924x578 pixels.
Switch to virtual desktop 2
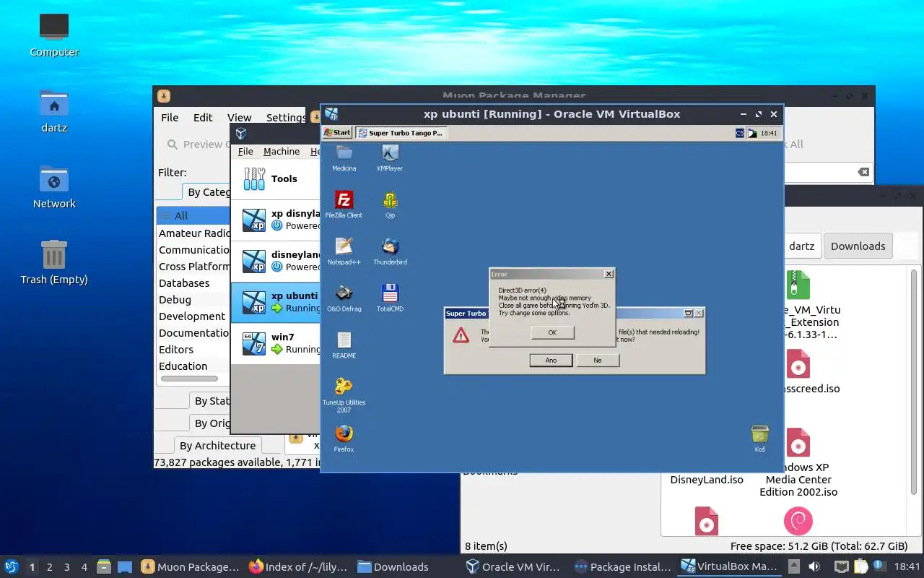49,567
